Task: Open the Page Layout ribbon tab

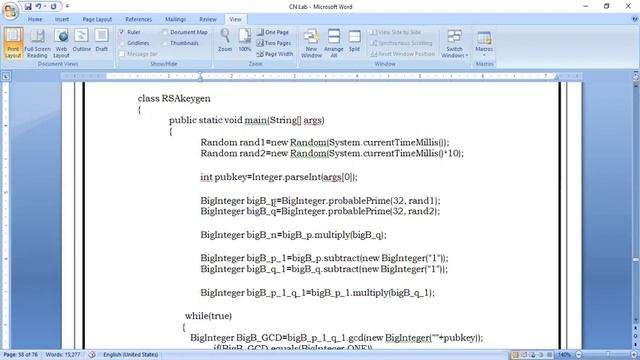Action: (97, 19)
